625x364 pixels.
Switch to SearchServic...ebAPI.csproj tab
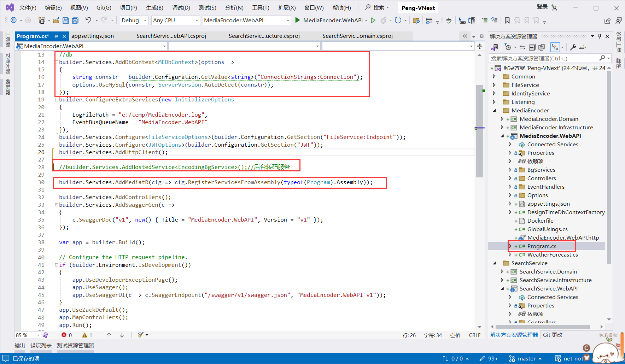pos(171,36)
